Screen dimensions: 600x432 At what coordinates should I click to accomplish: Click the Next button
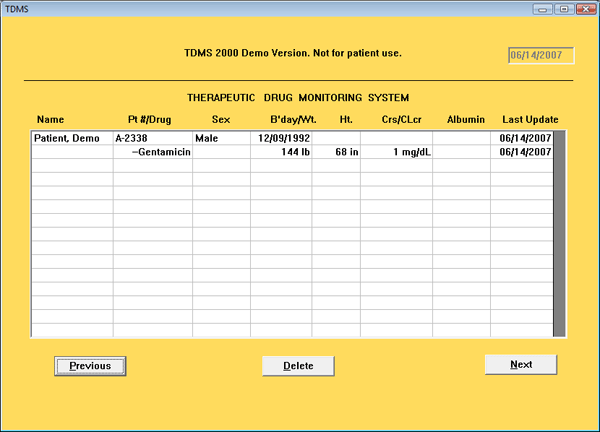(x=520, y=365)
